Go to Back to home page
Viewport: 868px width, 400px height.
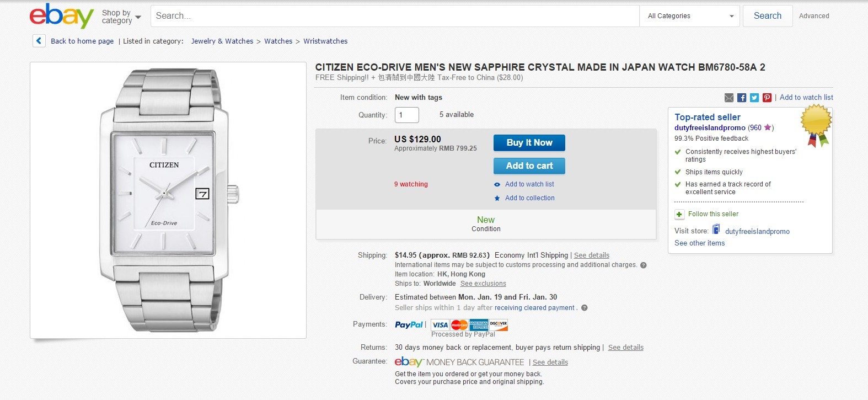point(82,41)
